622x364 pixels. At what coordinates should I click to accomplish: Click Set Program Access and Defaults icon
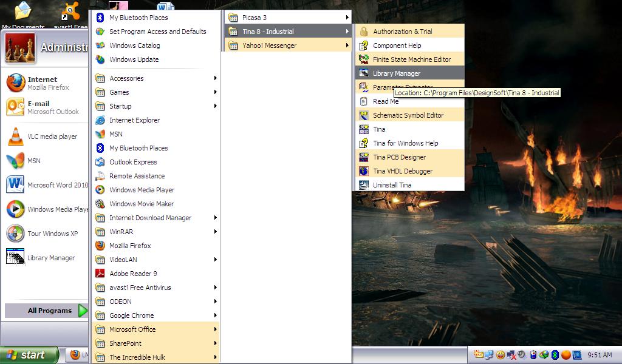point(100,32)
